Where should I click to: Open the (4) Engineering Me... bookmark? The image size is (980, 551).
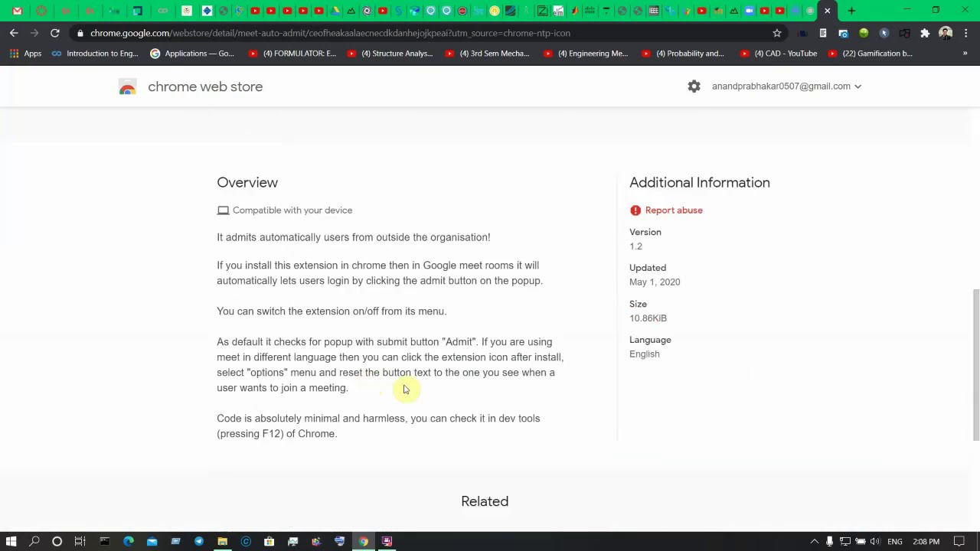tap(585, 54)
